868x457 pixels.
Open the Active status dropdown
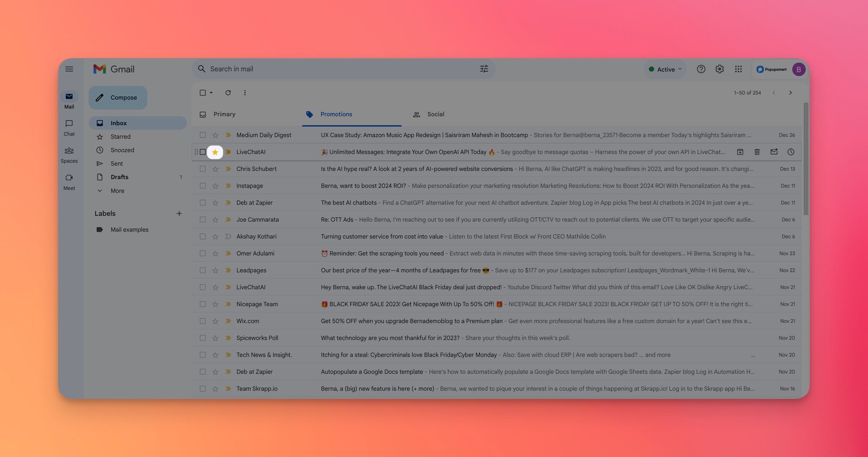665,69
